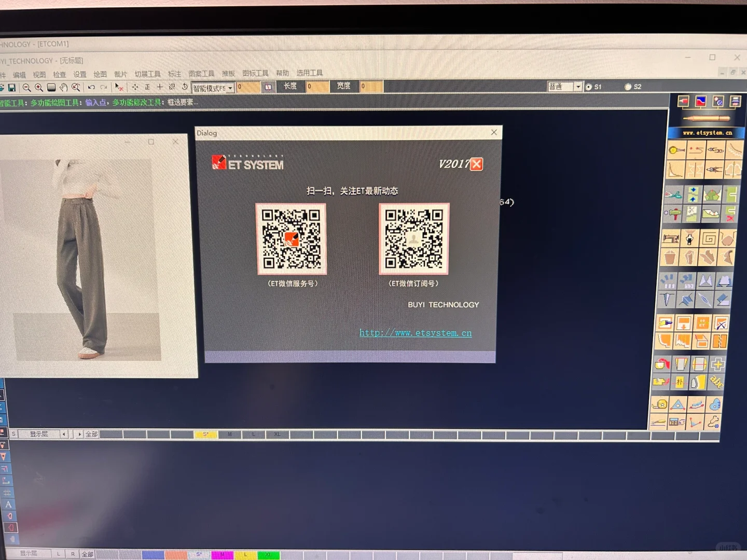Open the 视图 menu
Screen dimensions: 747x560
pyautogui.click(x=39, y=75)
